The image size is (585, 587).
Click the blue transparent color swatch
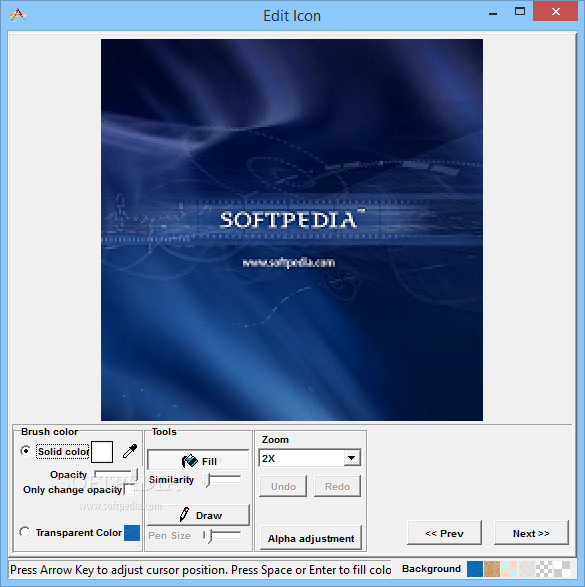(132, 533)
